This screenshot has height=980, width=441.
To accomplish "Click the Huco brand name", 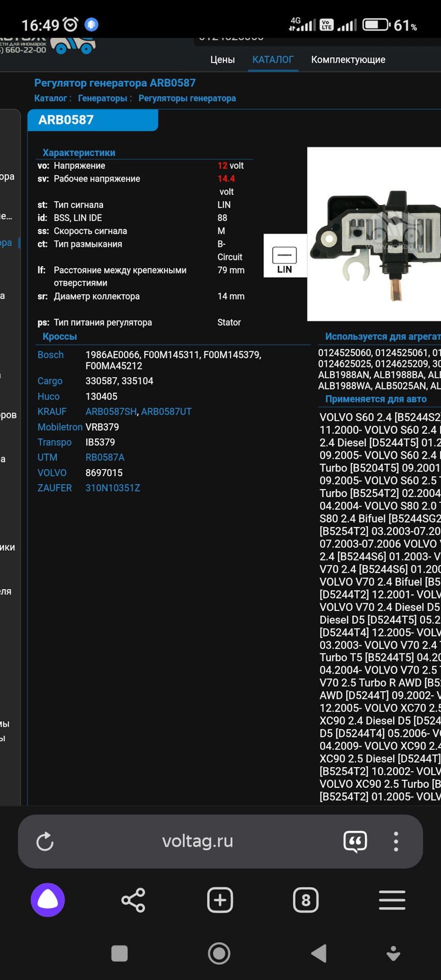I will click(48, 396).
